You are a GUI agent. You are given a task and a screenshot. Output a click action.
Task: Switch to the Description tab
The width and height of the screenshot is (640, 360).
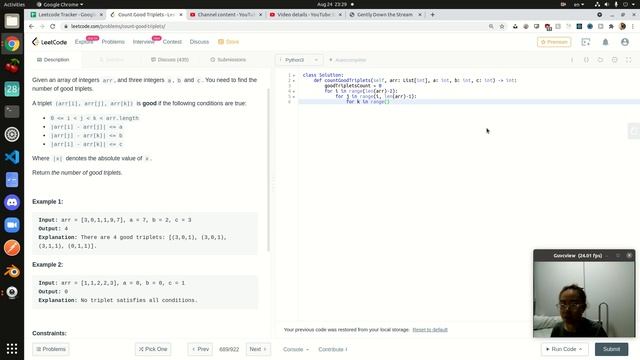(53, 60)
